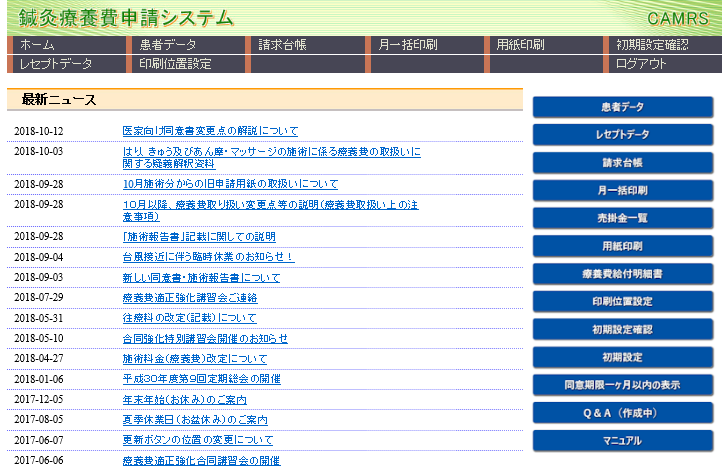Open link 10月施術分からの旧申請用紙の取扱いについて
Viewport: 728px width, 466px height.
click(x=230, y=184)
